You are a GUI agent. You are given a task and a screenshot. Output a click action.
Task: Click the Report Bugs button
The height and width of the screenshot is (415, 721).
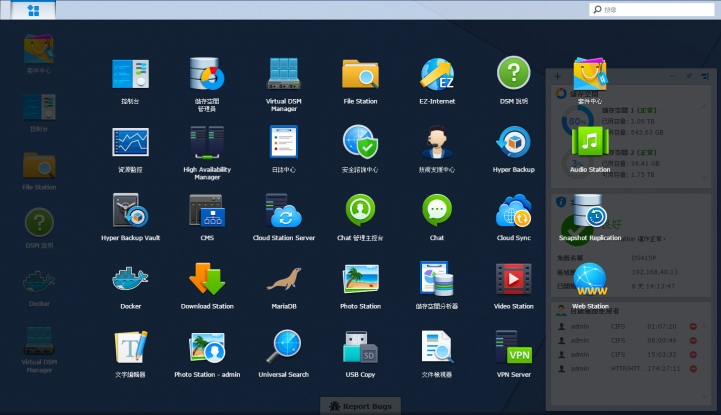click(360, 406)
